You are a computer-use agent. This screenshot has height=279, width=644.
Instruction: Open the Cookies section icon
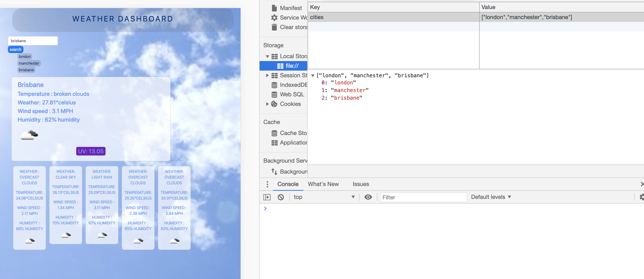(274, 104)
